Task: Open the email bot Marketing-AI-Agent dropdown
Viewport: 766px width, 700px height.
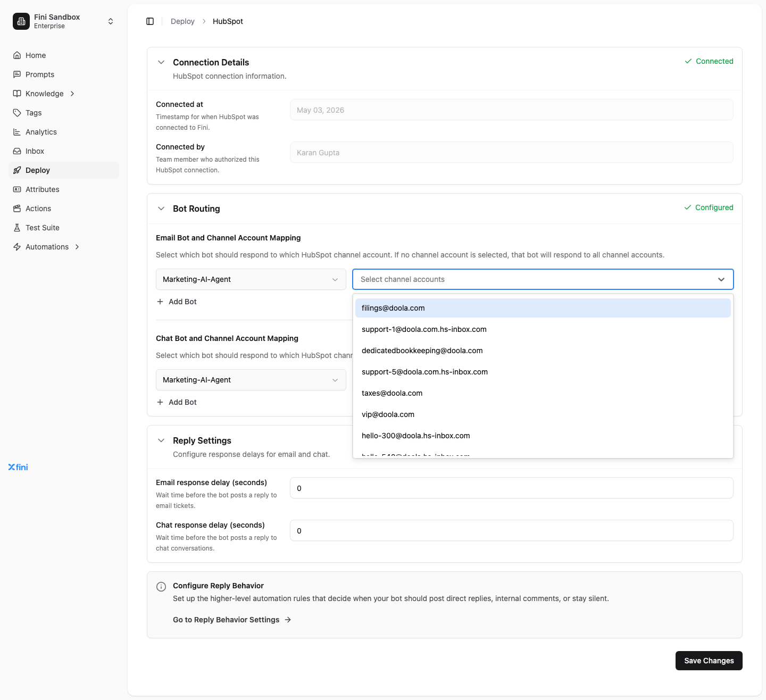Action: [x=251, y=279]
